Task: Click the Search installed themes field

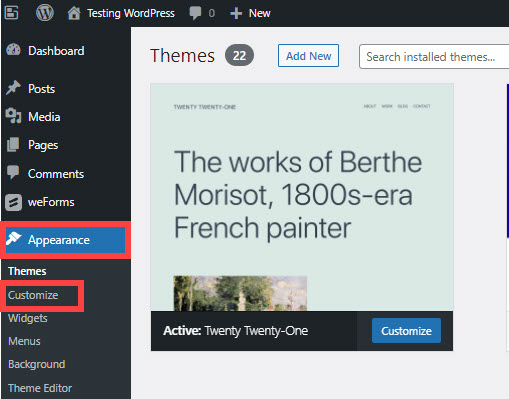Action: tap(434, 57)
